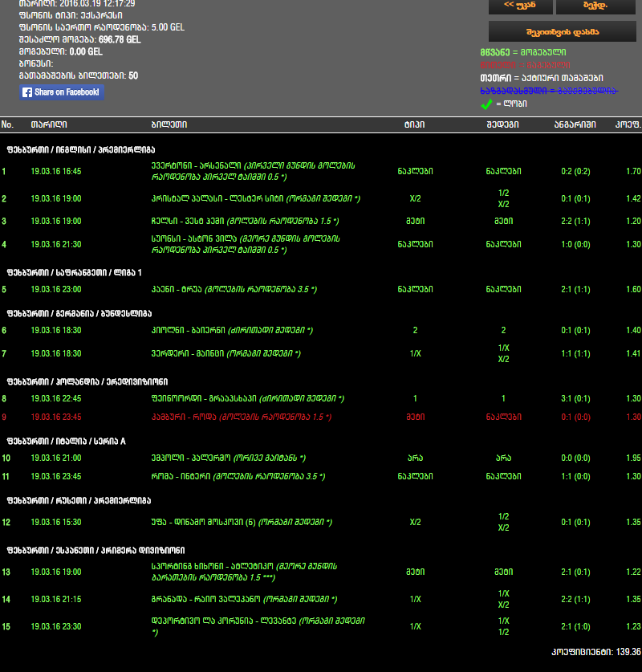Click the "No." column header
Image resolution: width=642 pixels, height=672 pixels.
pos(8,124)
